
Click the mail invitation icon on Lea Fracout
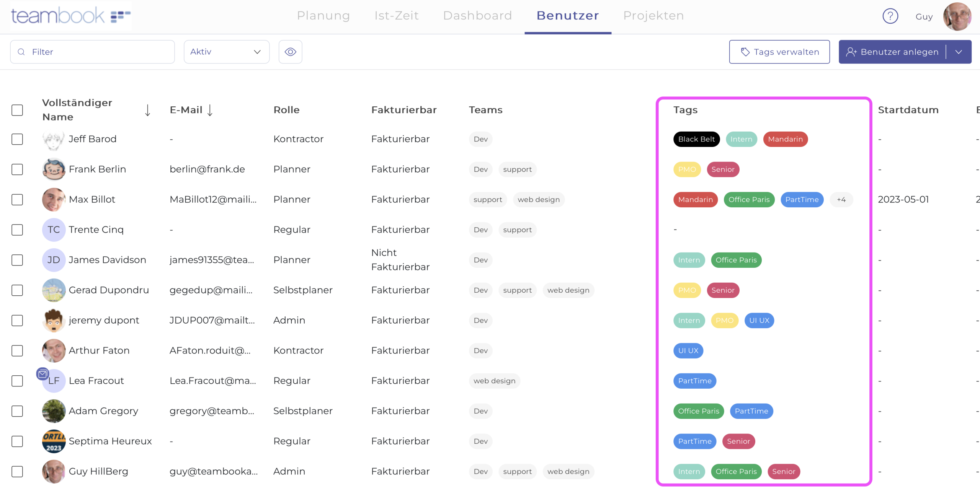(x=42, y=374)
